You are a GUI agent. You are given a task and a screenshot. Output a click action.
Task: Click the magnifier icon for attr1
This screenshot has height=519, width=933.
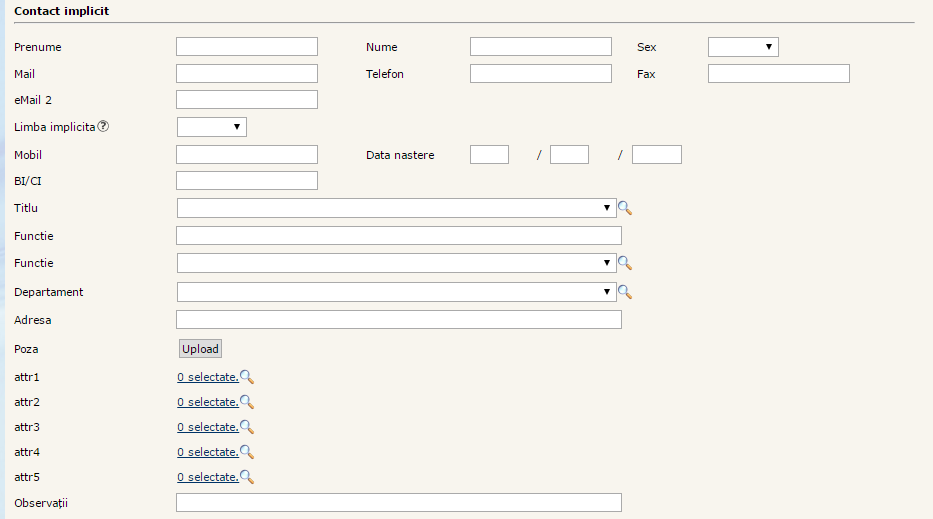point(247,377)
